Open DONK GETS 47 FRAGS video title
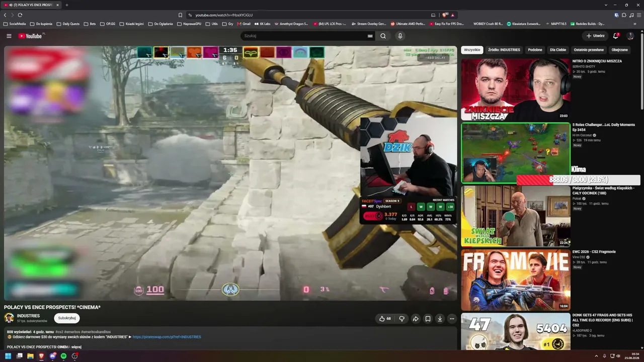644x362 pixels. coord(602,320)
